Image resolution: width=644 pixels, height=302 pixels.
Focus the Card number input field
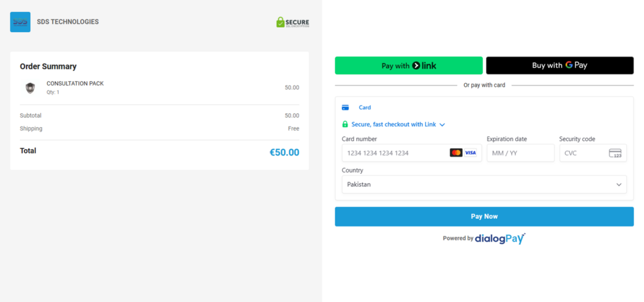pyautogui.click(x=393, y=153)
